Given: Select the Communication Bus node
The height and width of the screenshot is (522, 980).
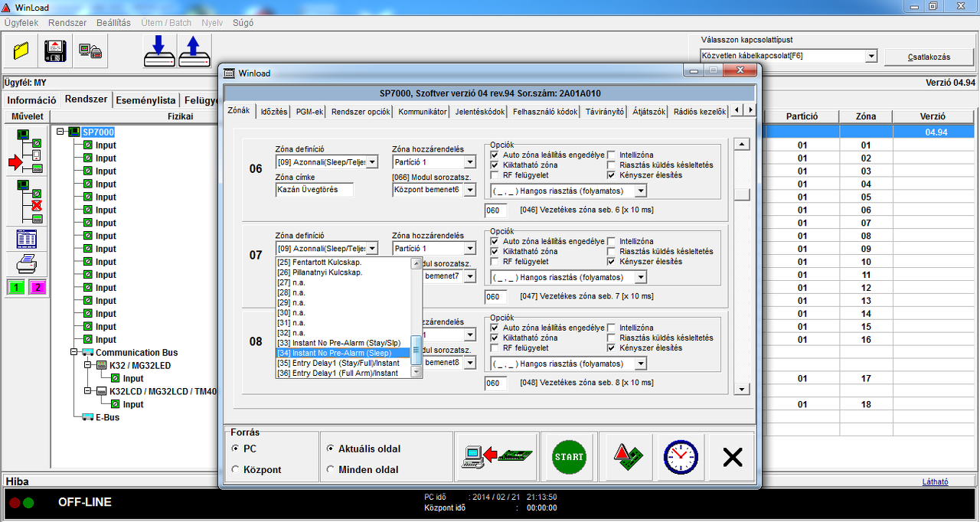Looking at the screenshot, I should 136,352.
